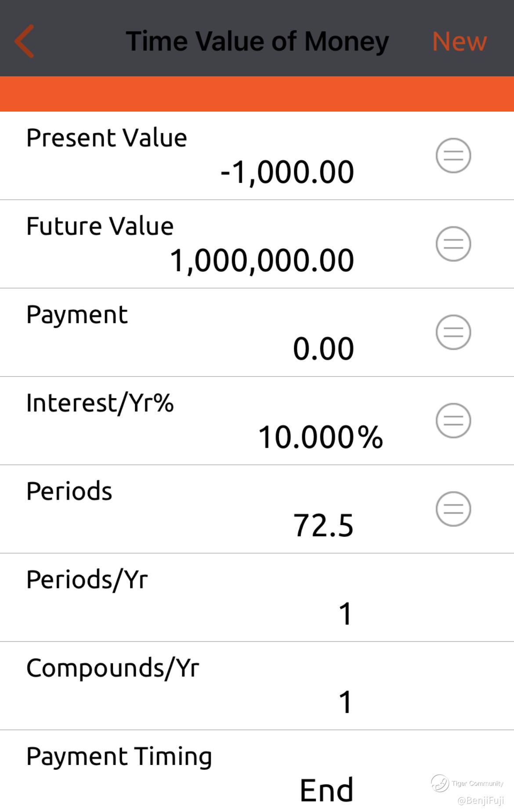Viewport: 514px width, 812px height.
Task: Edit the interest rate 10.000%
Action: [320, 437]
